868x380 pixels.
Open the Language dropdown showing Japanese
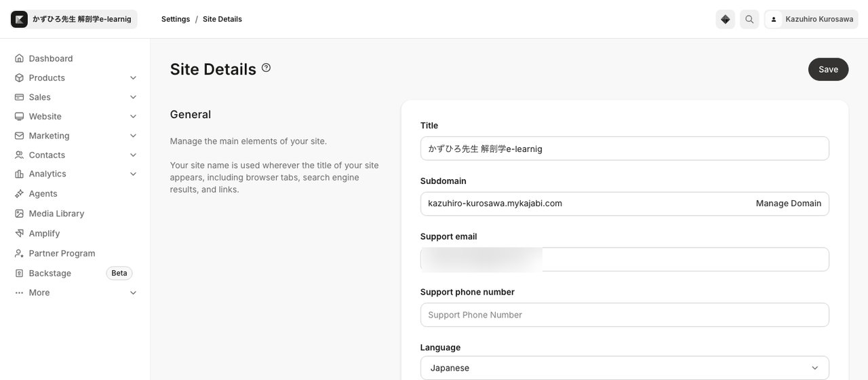coord(625,368)
